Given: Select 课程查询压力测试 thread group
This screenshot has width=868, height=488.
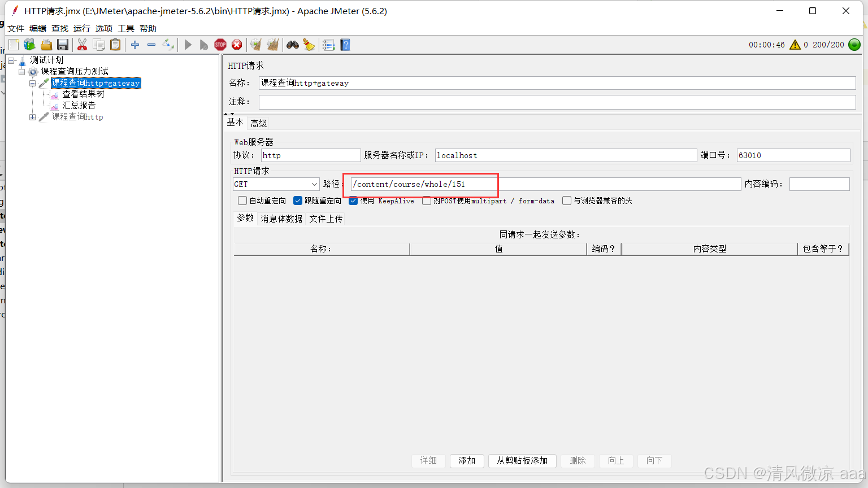Looking at the screenshot, I should [75, 72].
